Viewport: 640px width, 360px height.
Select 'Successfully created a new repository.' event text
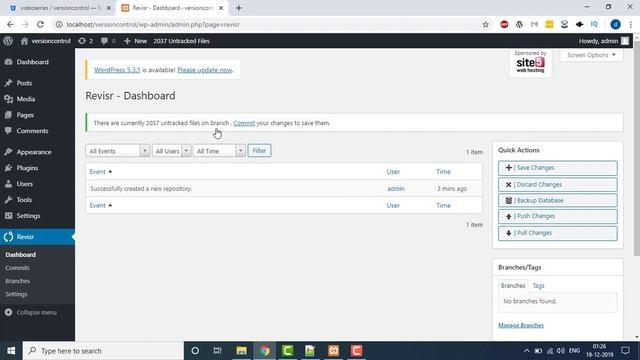coord(141,189)
